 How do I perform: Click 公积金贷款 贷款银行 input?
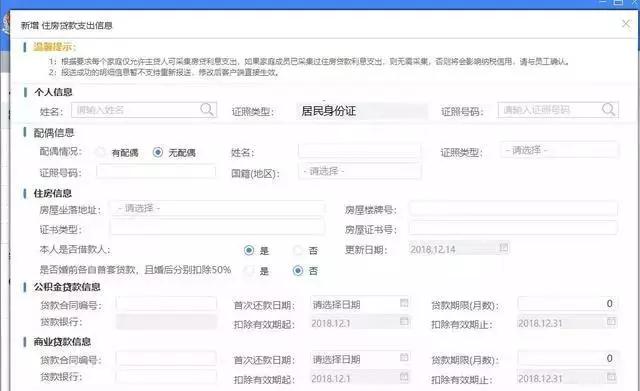click(166, 322)
